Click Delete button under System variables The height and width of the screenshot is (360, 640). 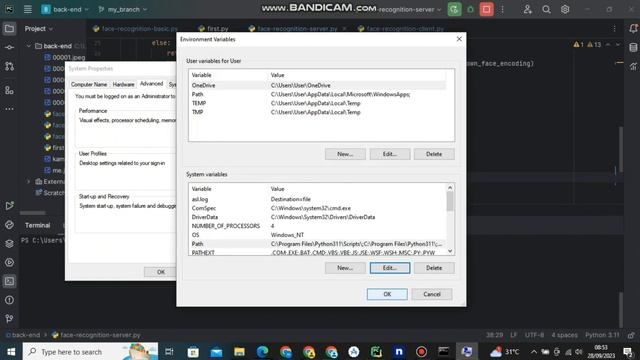coord(434,268)
